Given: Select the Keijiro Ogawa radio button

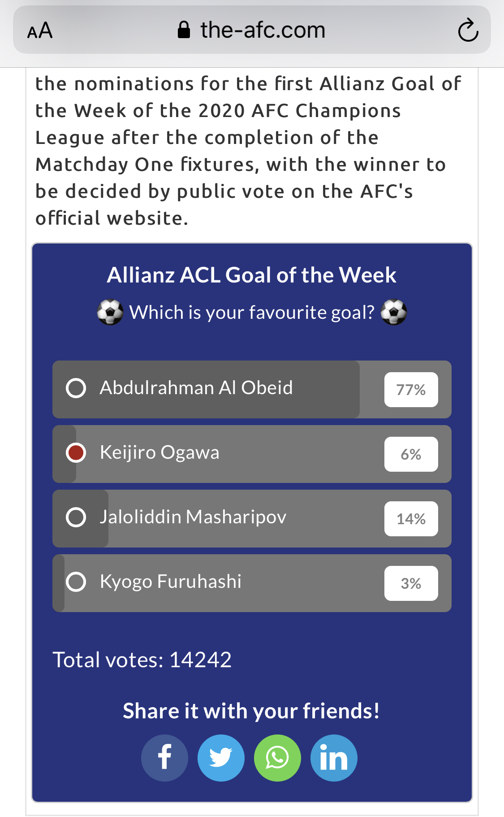Looking at the screenshot, I should 76,452.
